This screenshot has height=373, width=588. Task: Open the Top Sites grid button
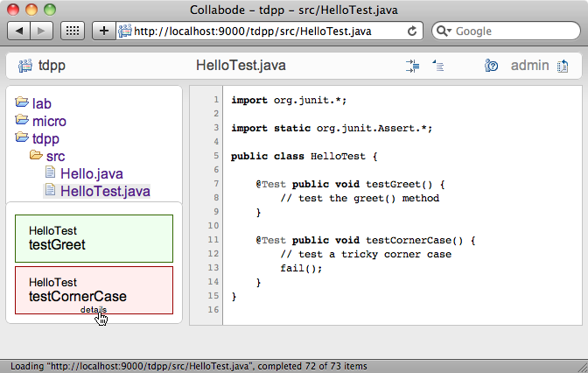(73, 31)
